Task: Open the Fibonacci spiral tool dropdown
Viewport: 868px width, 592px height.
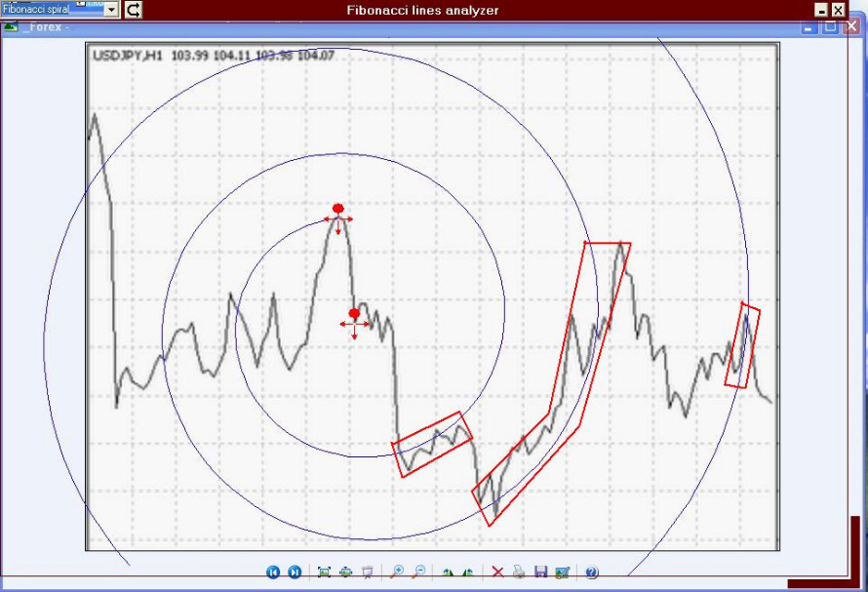Action: point(110,9)
